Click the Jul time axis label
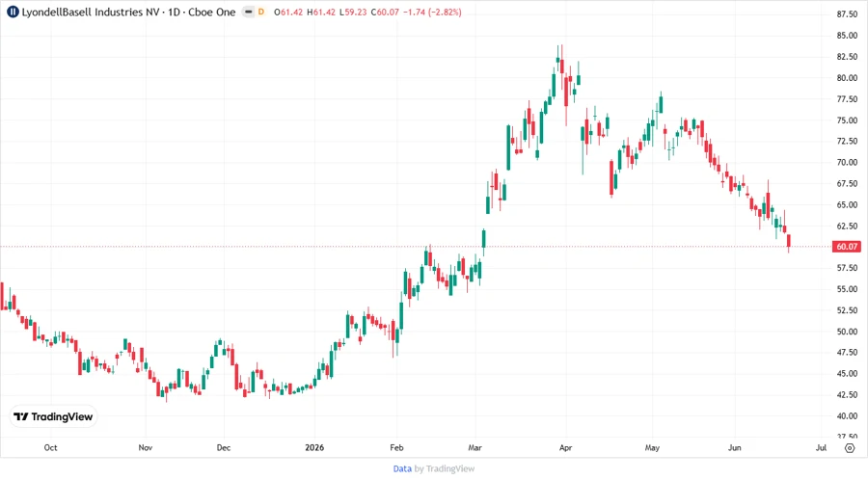 click(x=821, y=448)
